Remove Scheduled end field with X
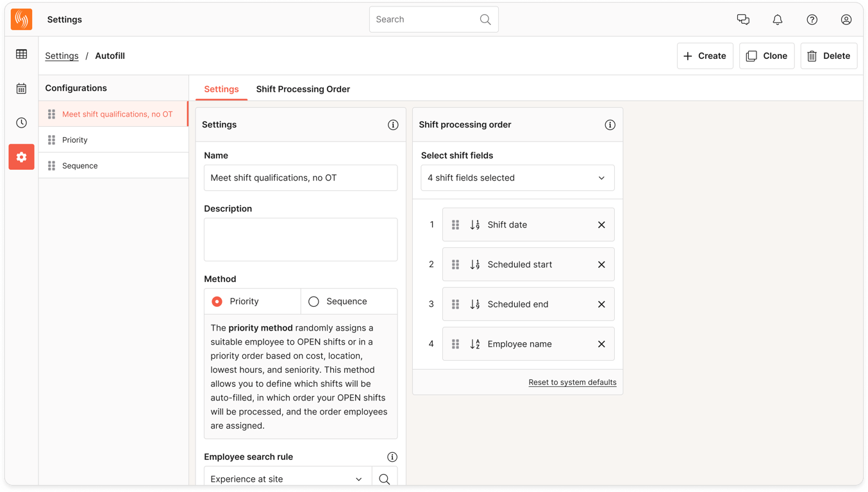 pos(601,304)
